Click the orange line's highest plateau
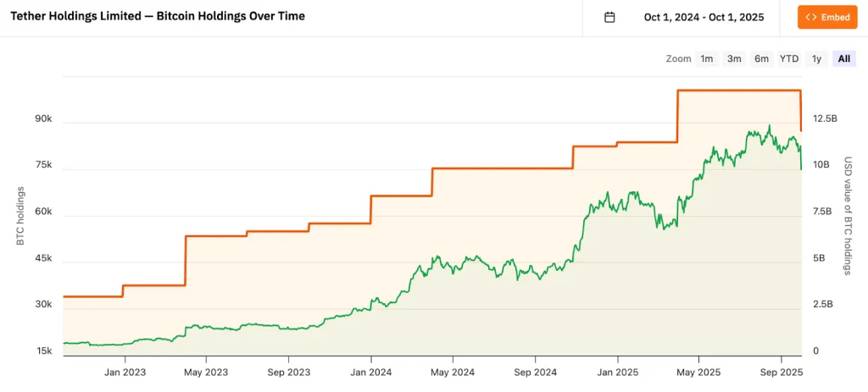The width and height of the screenshot is (868, 392). pyautogui.click(x=737, y=91)
